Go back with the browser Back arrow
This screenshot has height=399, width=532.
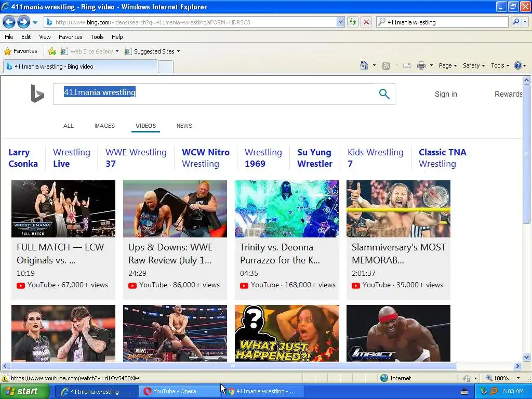tap(9, 22)
